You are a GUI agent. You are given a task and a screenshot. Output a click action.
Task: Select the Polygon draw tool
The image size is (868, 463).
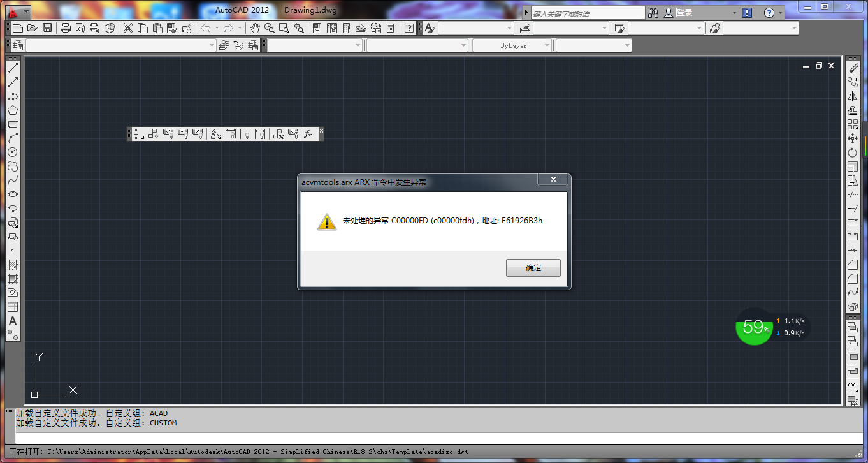[x=13, y=110]
